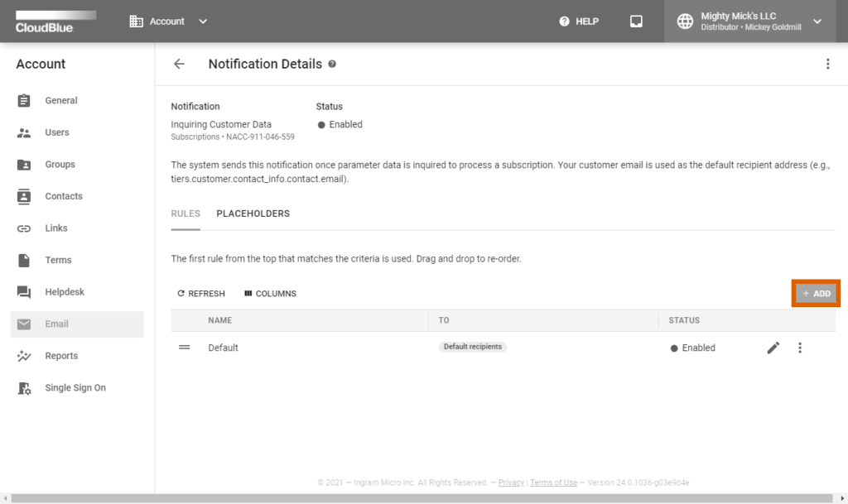The height and width of the screenshot is (504, 848).
Task: Open the Terms of Use link in footer
Action: coord(553,482)
